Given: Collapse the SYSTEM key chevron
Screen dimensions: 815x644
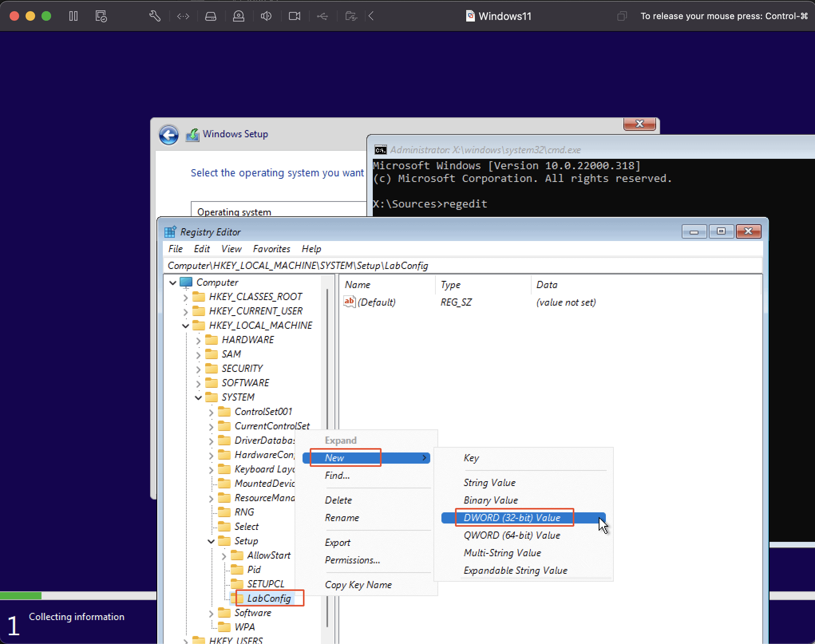Looking at the screenshot, I should click(x=198, y=397).
